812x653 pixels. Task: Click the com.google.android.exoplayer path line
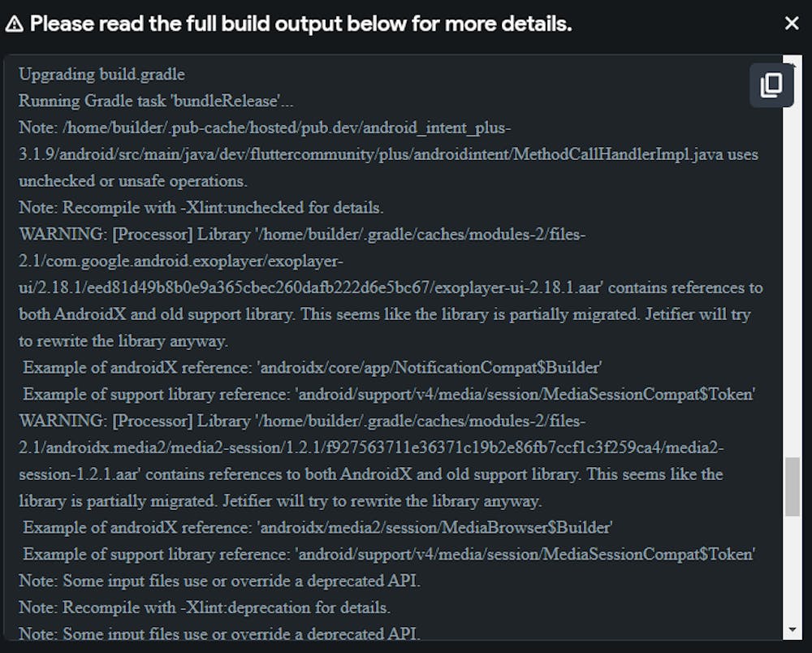pos(181,262)
